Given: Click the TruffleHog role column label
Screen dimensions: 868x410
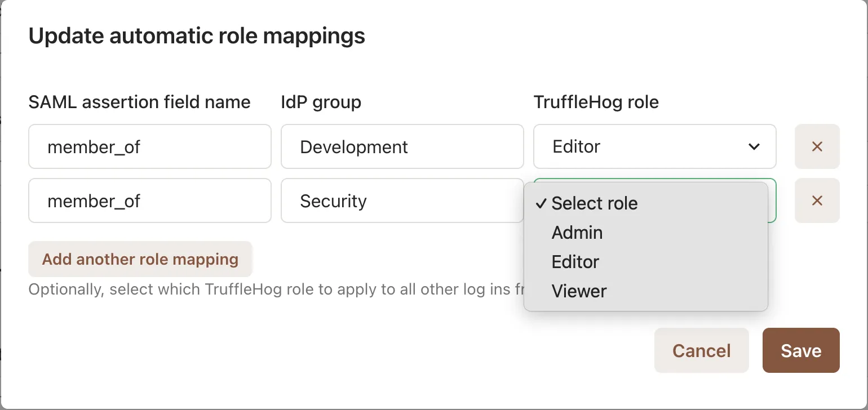Looking at the screenshot, I should 596,102.
